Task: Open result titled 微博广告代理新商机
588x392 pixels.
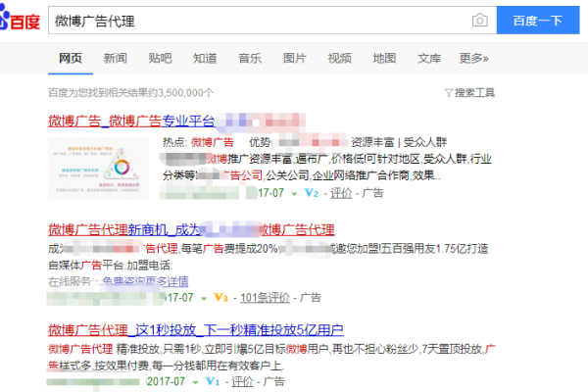Action: [191, 229]
